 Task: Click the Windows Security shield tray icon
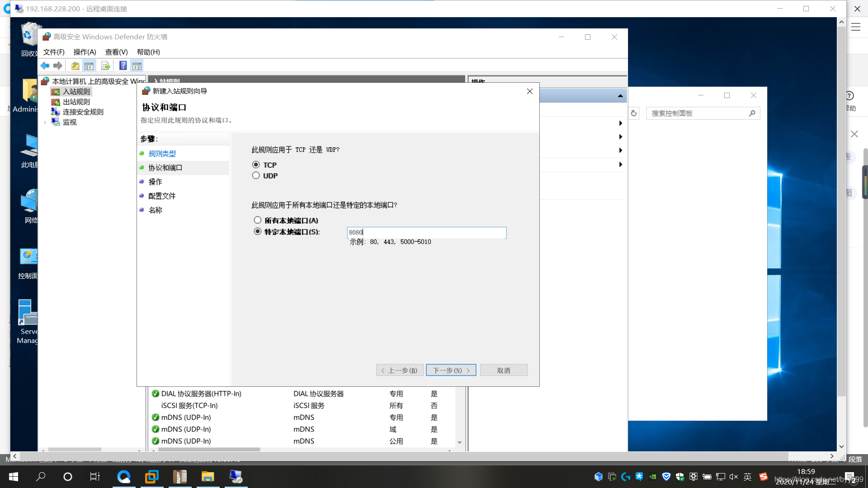point(680,477)
